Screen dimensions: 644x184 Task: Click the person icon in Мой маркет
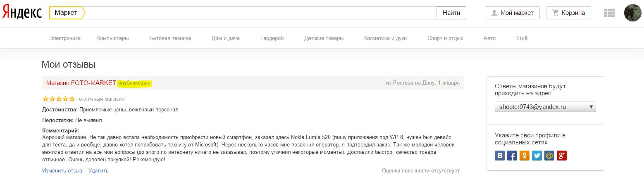494,13
